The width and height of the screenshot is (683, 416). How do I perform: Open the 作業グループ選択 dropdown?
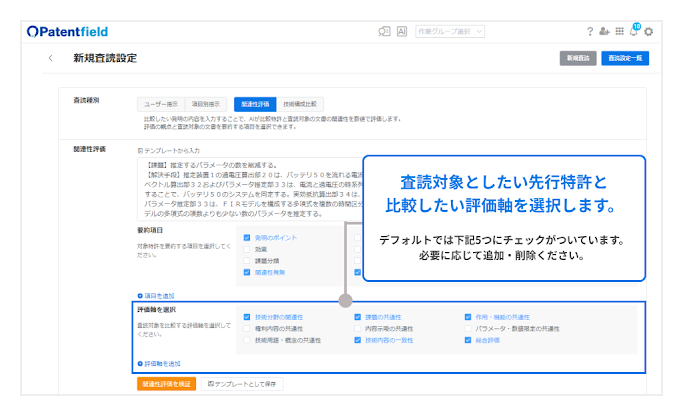click(450, 31)
